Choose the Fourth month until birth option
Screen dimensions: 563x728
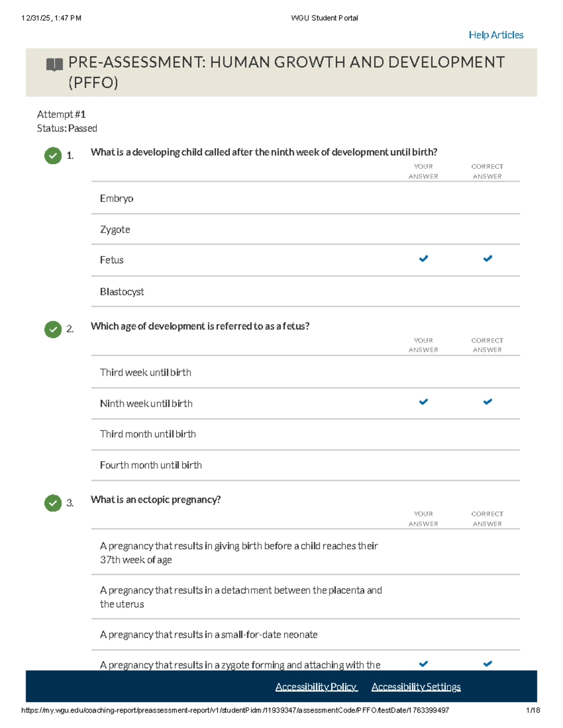(151, 465)
